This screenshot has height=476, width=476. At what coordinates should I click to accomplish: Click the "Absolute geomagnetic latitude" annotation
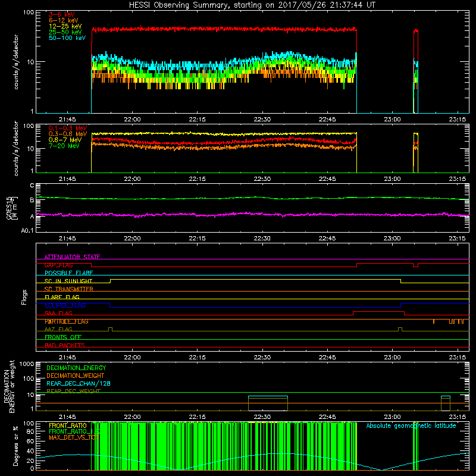tap(411, 425)
